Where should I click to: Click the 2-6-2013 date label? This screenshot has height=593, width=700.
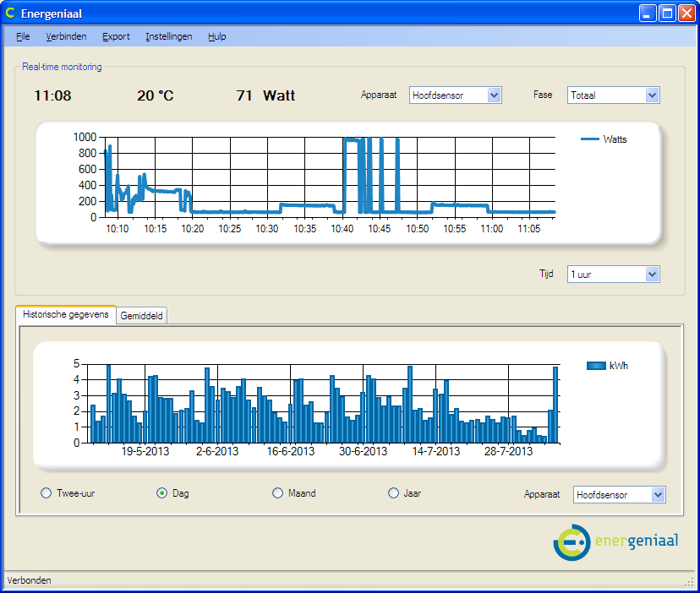pos(217,451)
